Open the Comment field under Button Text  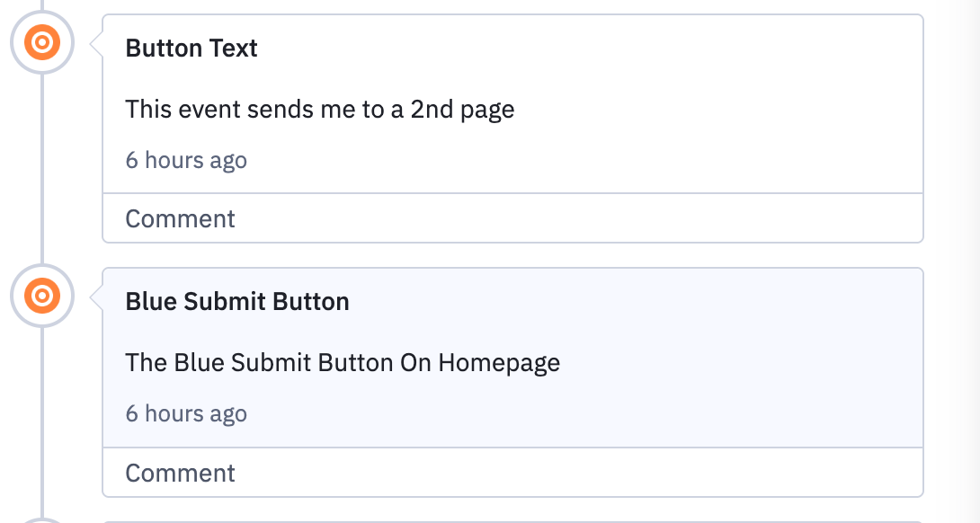click(x=180, y=217)
